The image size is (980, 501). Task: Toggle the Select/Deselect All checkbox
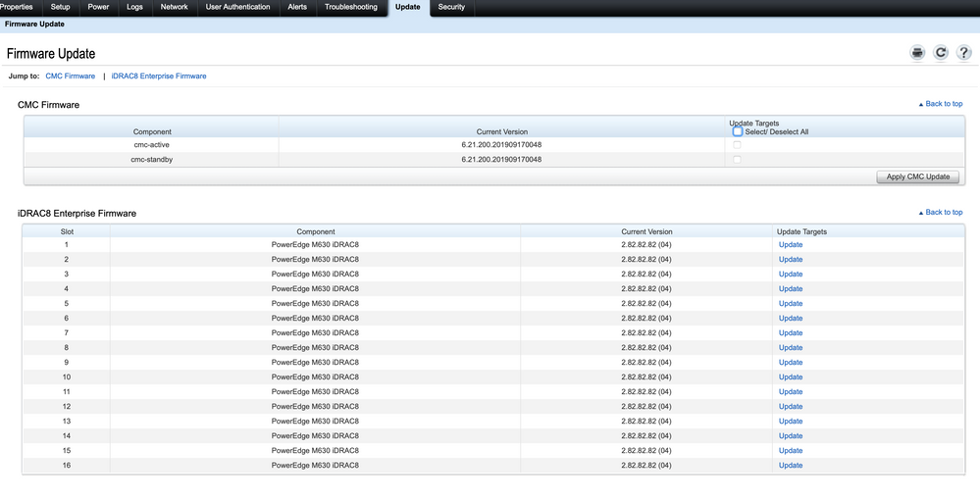pyautogui.click(x=738, y=131)
